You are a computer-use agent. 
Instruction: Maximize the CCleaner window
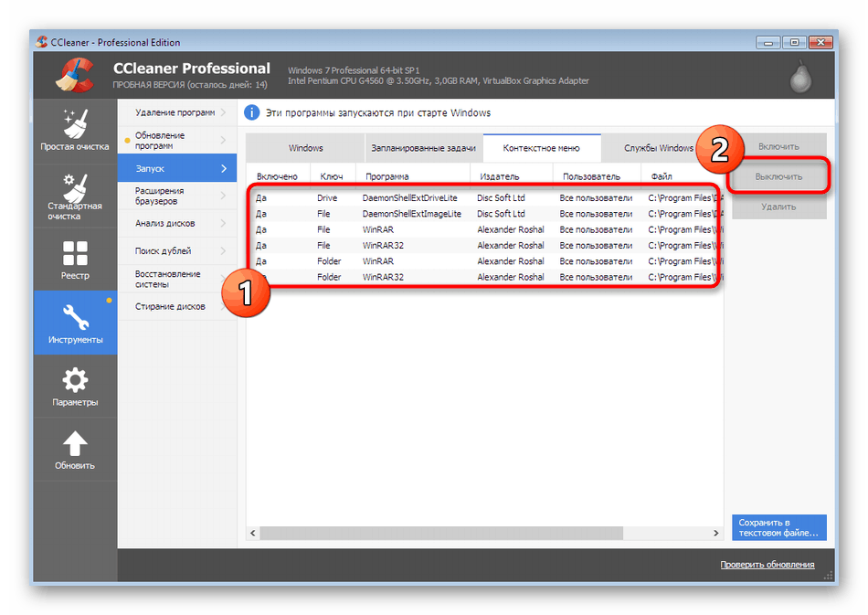coord(794,42)
